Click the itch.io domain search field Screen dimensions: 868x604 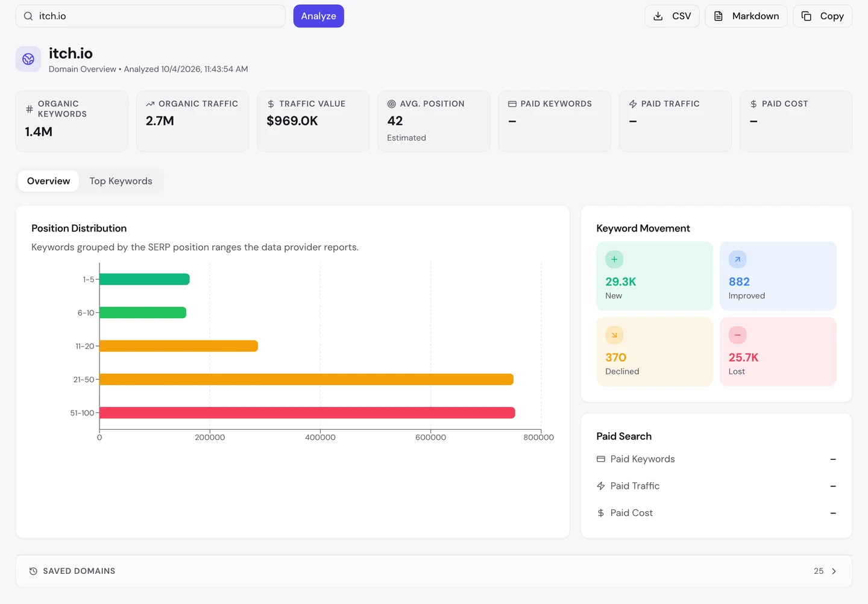point(151,16)
